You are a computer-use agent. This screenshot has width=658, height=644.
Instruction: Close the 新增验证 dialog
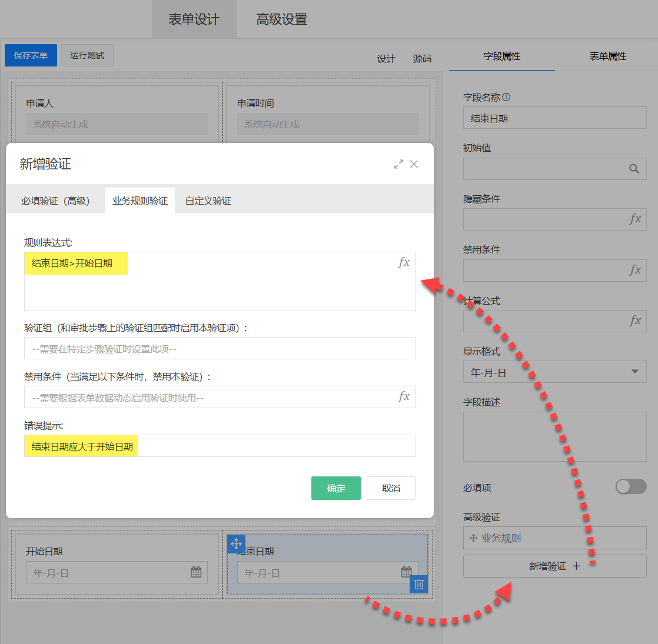[x=414, y=164]
